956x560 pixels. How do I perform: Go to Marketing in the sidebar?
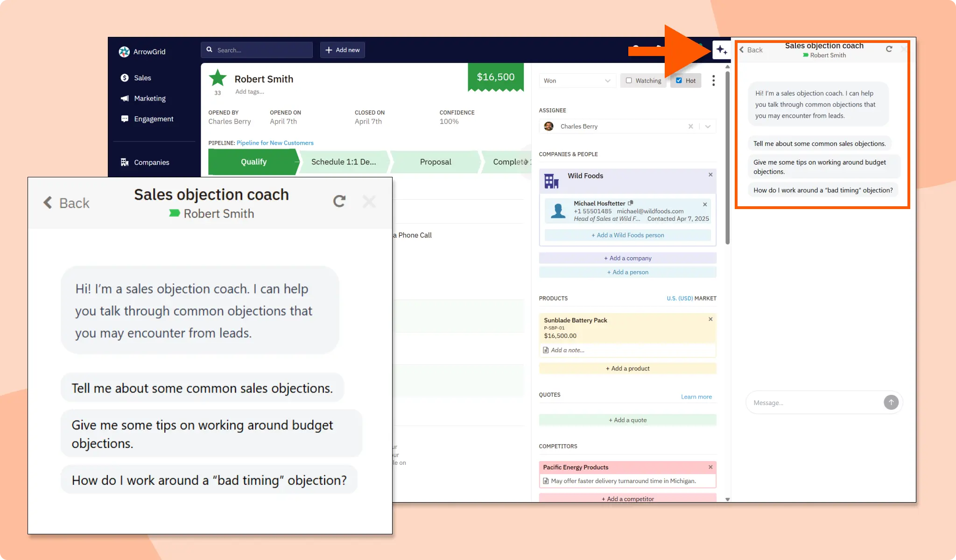coord(149,98)
